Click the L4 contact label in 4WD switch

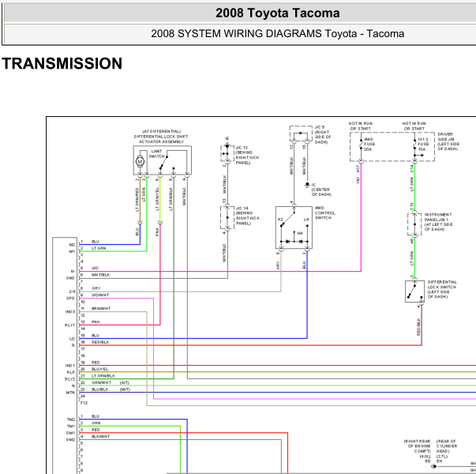(x=306, y=220)
